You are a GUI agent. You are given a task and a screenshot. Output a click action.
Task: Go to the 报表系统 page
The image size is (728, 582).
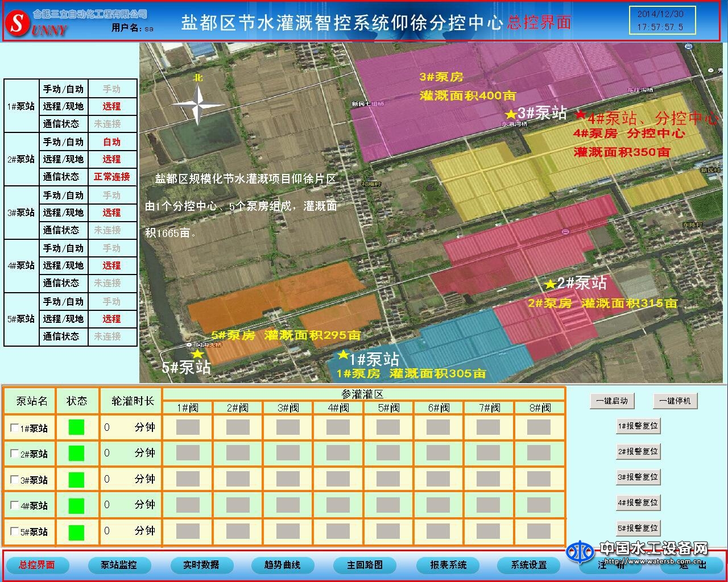coord(448,565)
